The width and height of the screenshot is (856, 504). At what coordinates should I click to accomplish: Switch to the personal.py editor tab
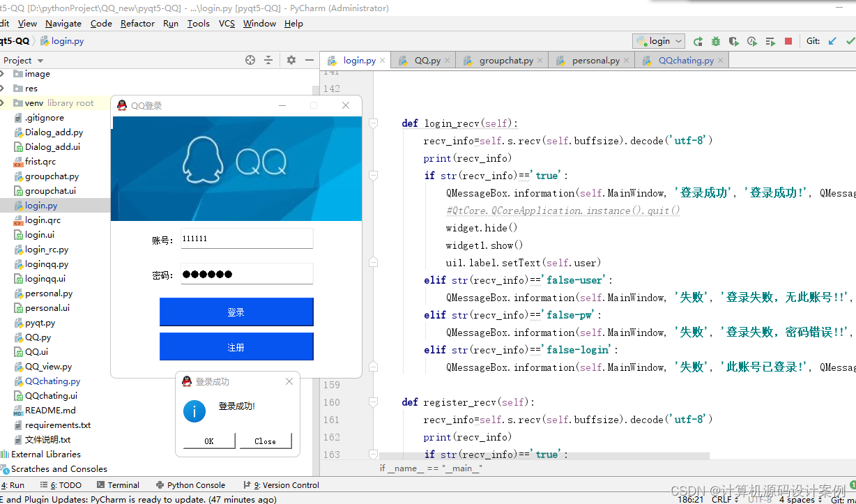pos(596,61)
